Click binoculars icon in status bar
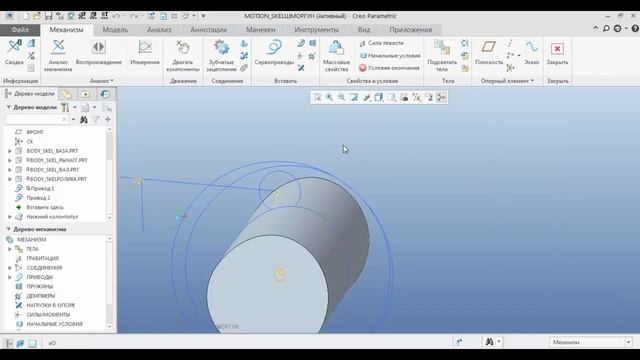The image size is (640, 360). point(489,342)
